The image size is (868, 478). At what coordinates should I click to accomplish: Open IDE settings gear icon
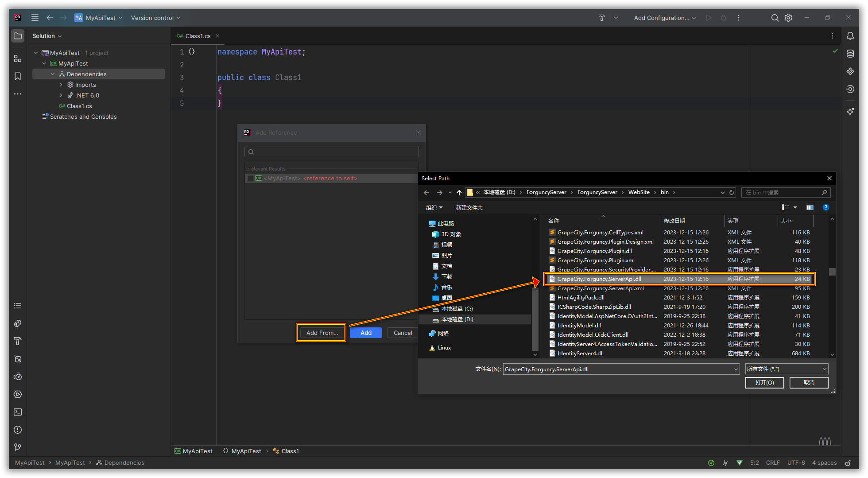[788, 18]
